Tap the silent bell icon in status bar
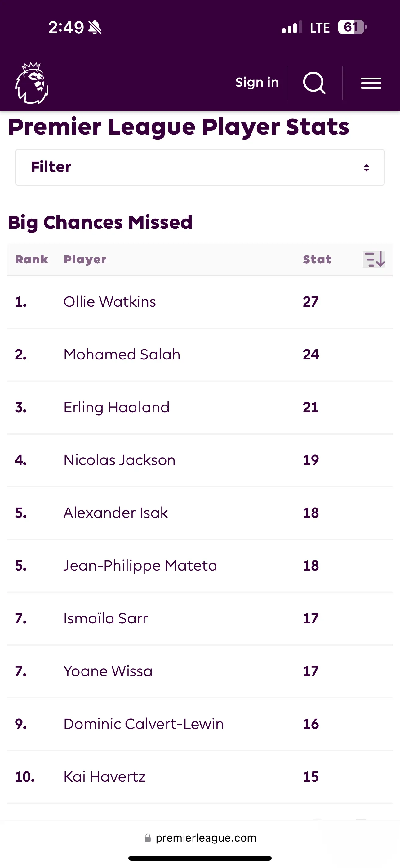Image resolution: width=400 pixels, height=868 pixels. [95, 27]
